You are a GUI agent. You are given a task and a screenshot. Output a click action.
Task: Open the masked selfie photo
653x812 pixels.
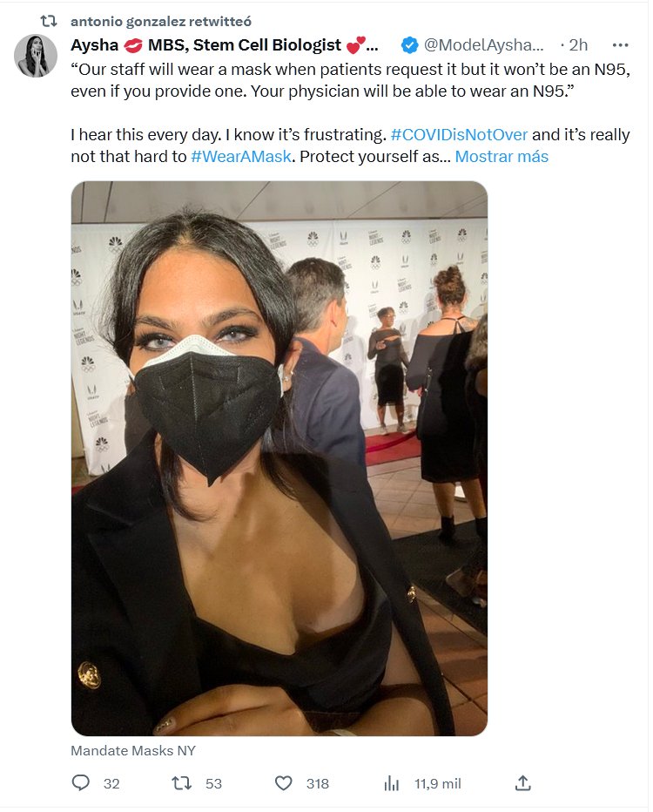pyautogui.click(x=279, y=458)
